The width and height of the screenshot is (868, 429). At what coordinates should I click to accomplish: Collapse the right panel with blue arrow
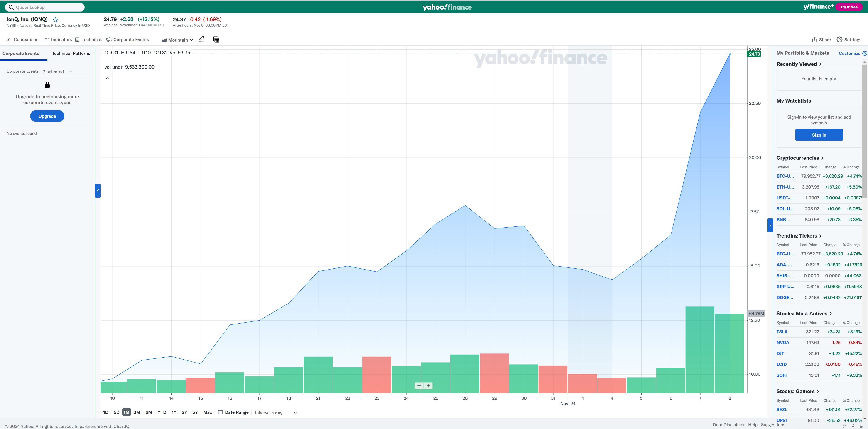coord(770,226)
